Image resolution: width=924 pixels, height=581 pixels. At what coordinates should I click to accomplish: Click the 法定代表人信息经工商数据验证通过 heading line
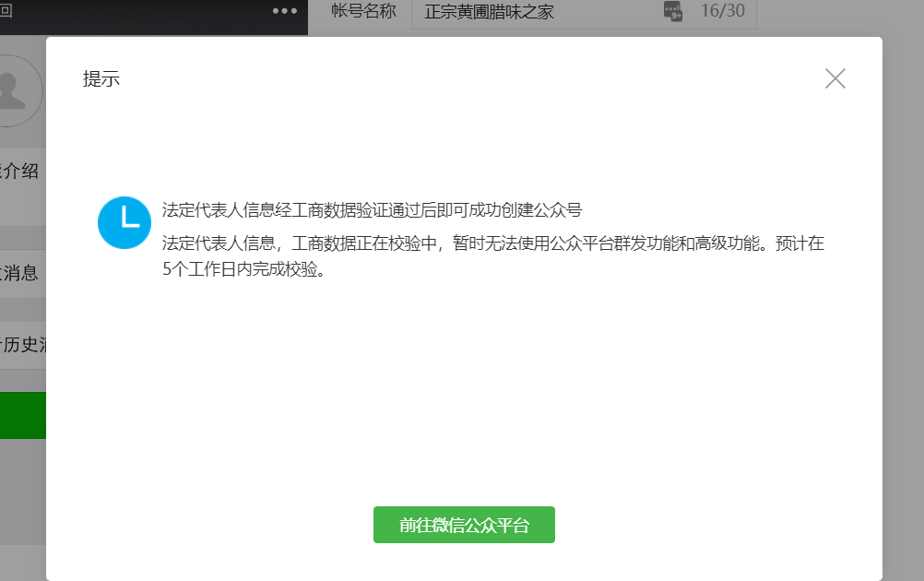pos(372,209)
